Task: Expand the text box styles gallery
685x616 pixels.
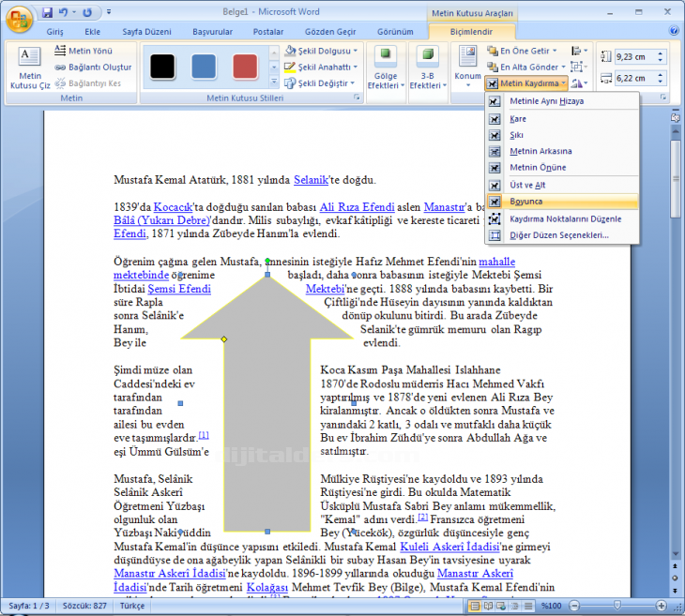Action: (274, 83)
